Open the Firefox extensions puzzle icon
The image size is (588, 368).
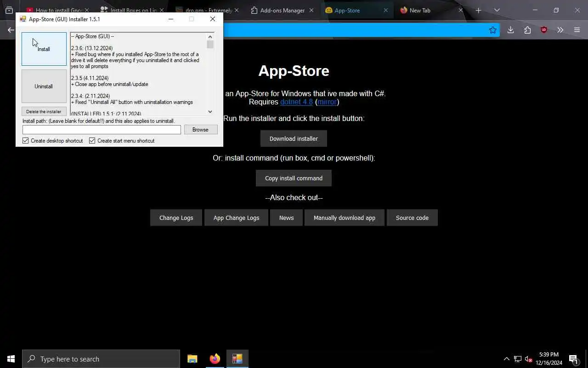(x=527, y=30)
